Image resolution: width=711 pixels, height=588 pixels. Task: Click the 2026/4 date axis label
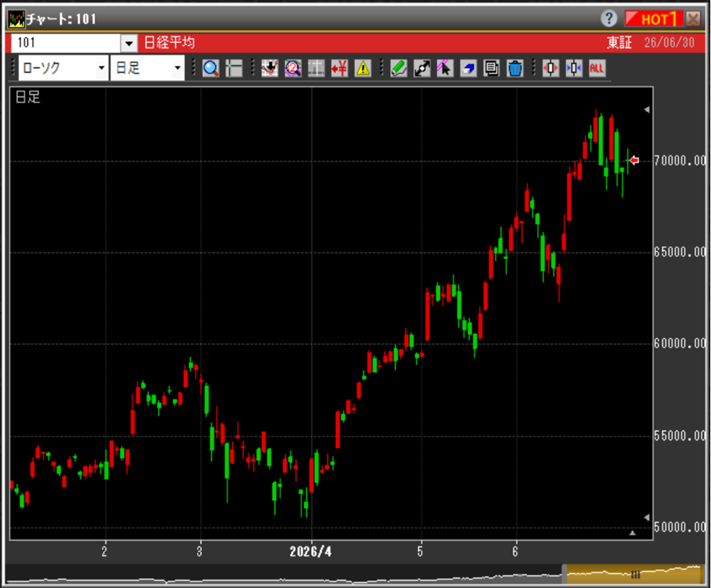pos(311,552)
